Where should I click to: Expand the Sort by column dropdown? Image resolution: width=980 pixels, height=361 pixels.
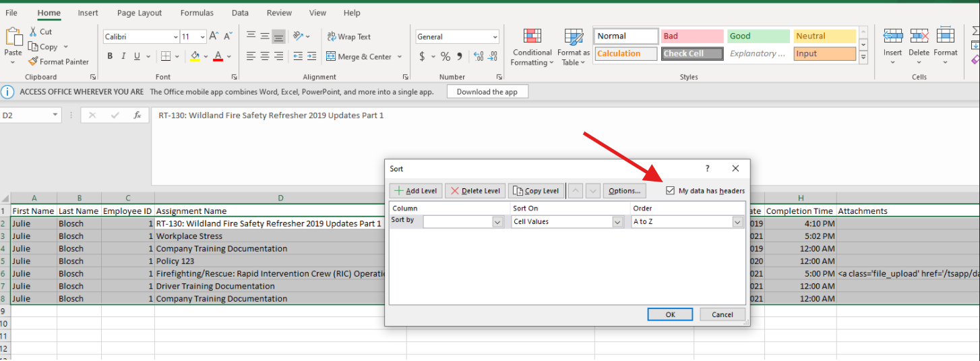click(x=498, y=221)
